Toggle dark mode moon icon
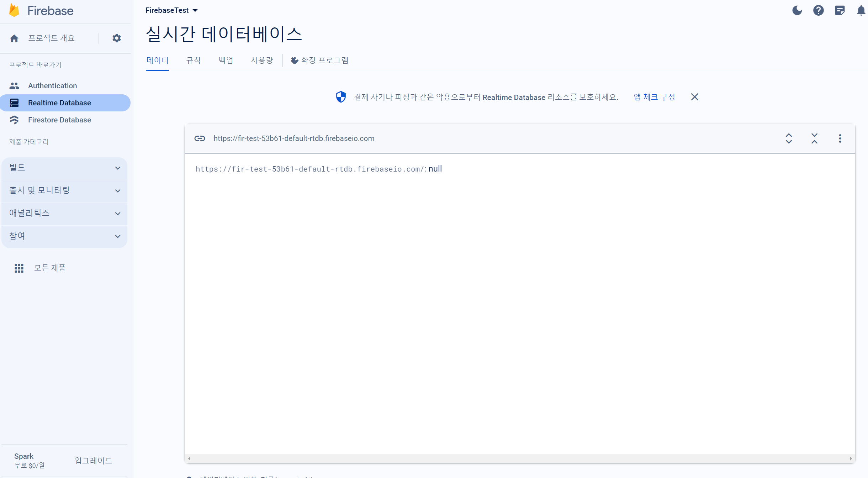The image size is (868, 478). [x=797, y=10]
